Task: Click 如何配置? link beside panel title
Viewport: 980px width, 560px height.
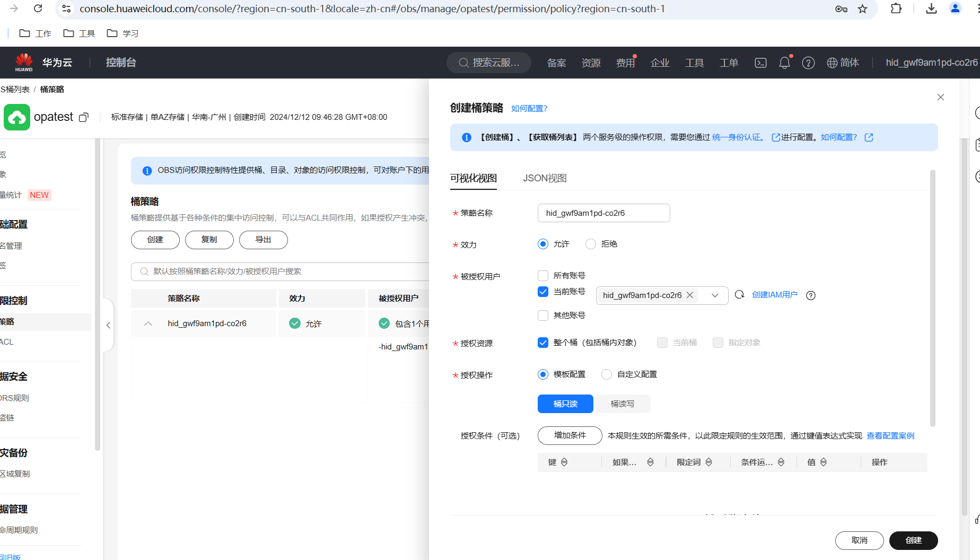Action: pyautogui.click(x=529, y=109)
